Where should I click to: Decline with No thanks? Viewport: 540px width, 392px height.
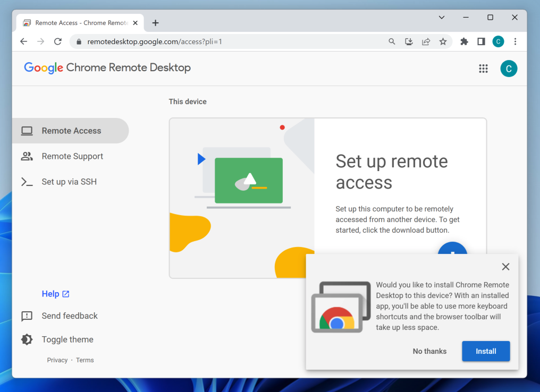pyautogui.click(x=429, y=351)
